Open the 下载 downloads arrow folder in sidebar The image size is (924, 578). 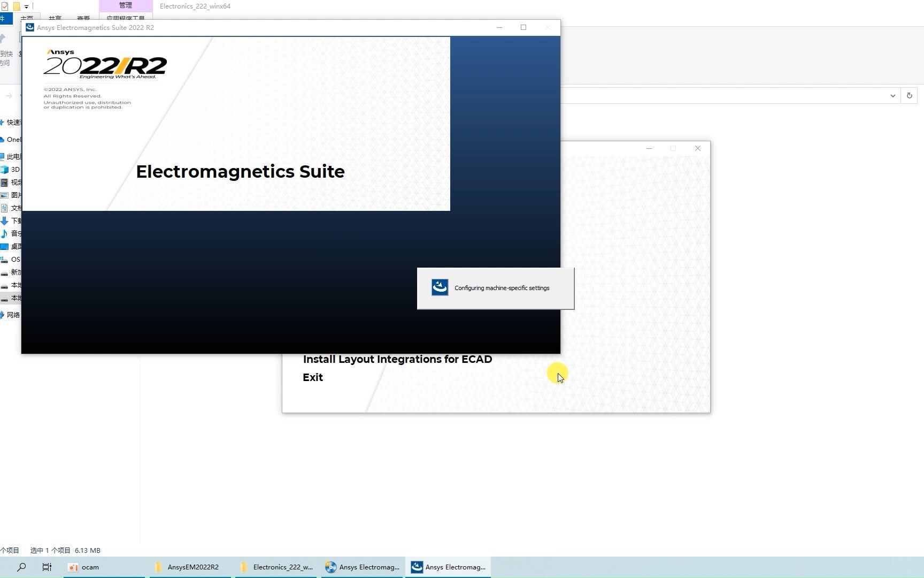coord(11,221)
